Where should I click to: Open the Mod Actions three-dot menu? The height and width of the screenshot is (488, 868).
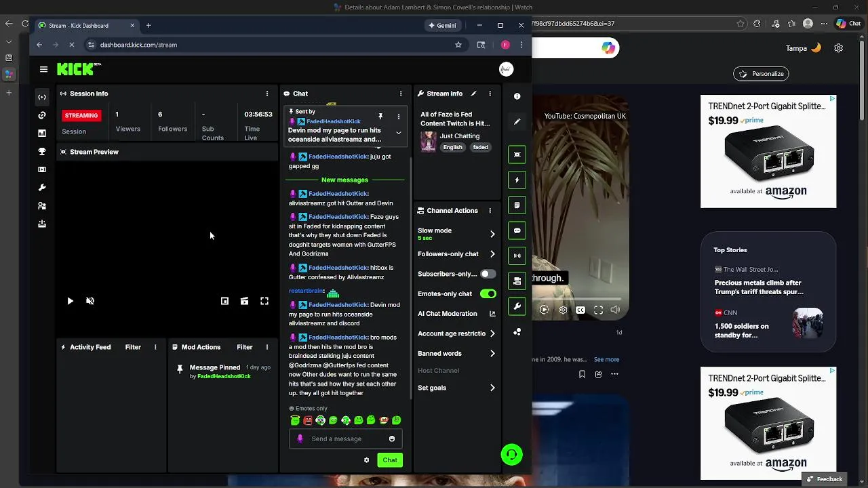267,347
